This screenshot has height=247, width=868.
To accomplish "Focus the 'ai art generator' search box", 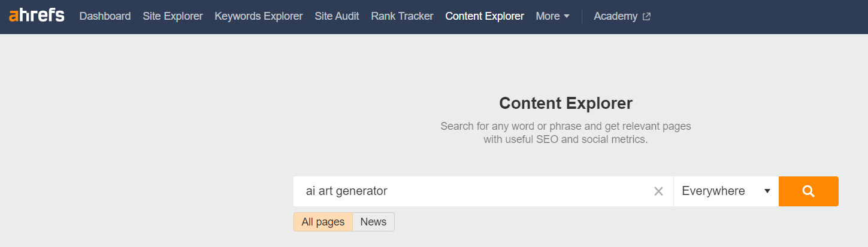I will point(467,191).
